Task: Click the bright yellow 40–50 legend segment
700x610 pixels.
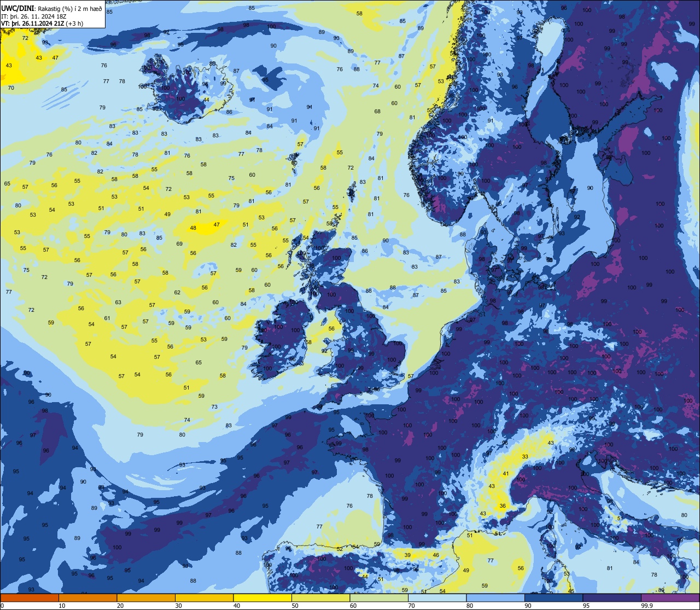Action: tap(262, 597)
